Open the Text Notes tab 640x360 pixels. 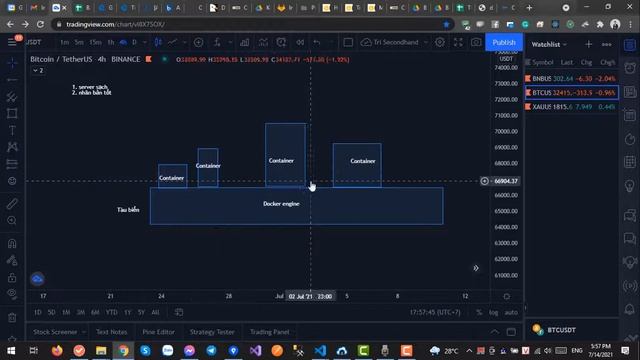click(111, 332)
